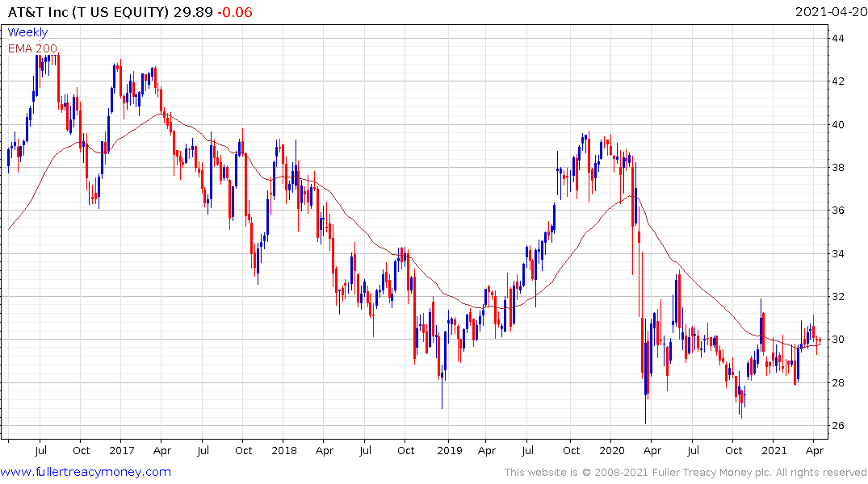Click the chart date 2021-04-20

pyautogui.click(x=831, y=12)
